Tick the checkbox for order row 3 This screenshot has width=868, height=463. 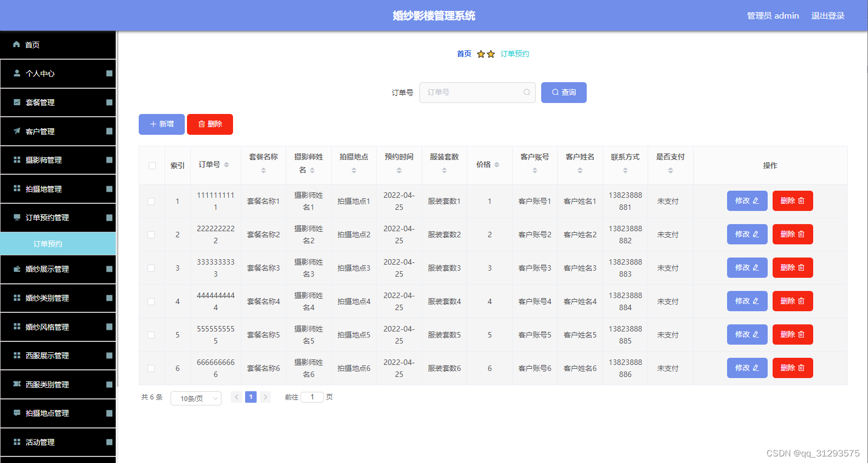[x=151, y=268]
